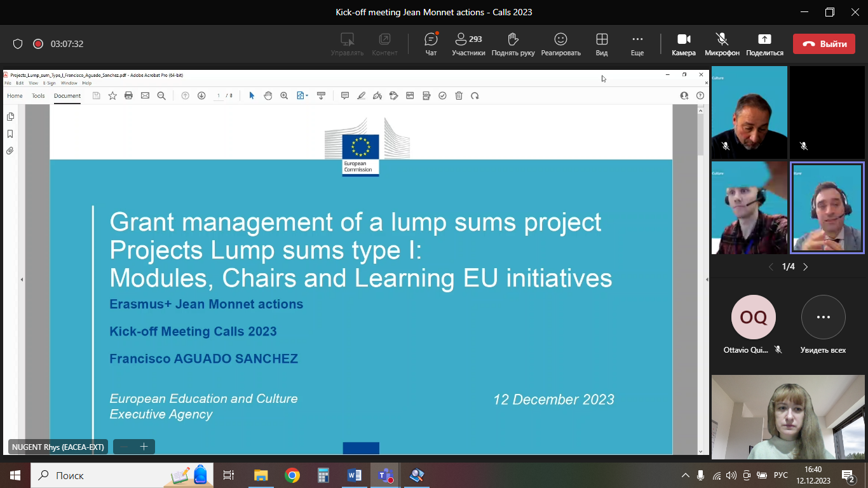Open the Windows Start menu

15,475
